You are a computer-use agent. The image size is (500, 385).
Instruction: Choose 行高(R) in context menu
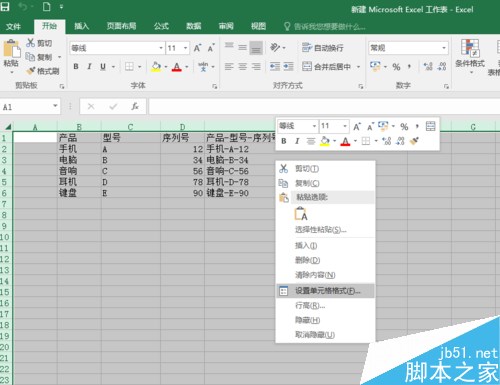pos(325,305)
